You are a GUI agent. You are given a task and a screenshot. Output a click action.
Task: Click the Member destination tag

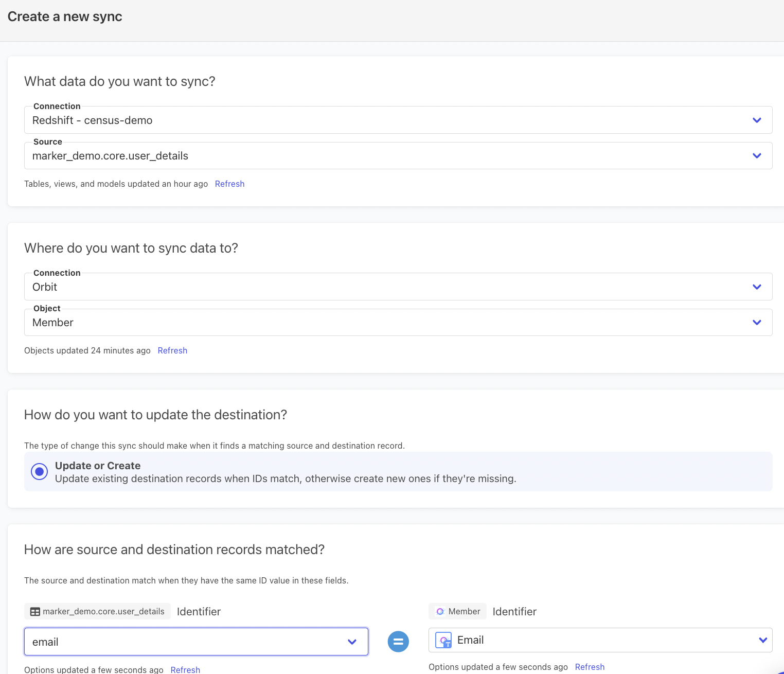[x=464, y=612]
